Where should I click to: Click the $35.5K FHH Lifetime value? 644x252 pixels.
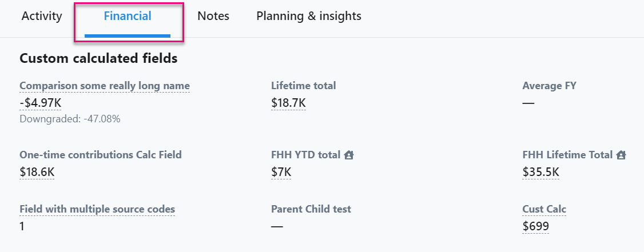pyautogui.click(x=540, y=172)
